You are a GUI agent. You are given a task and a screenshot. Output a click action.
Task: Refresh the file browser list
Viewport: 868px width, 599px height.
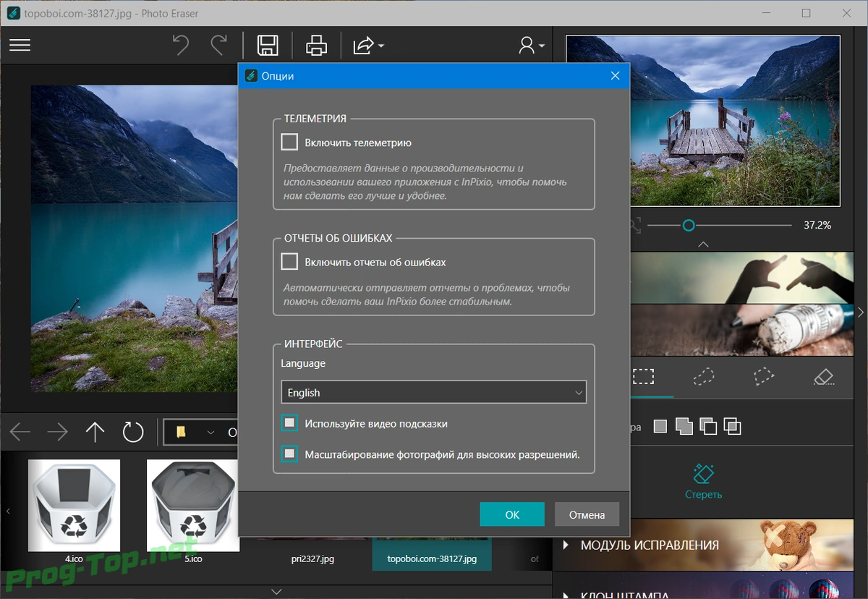(x=133, y=433)
